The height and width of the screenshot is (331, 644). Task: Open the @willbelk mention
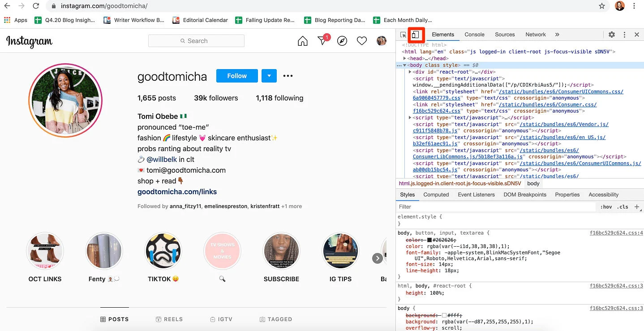pyautogui.click(x=162, y=159)
